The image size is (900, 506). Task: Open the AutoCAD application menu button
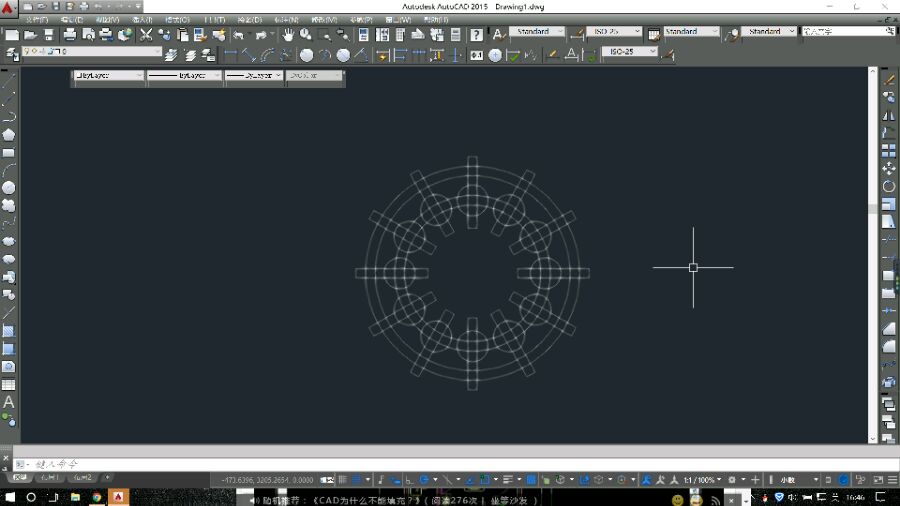(x=8, y=8)
